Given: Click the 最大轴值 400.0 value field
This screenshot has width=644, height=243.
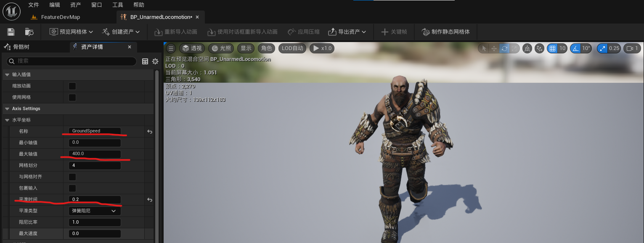Looking at the screenshot, I should [x=95, y=154].
